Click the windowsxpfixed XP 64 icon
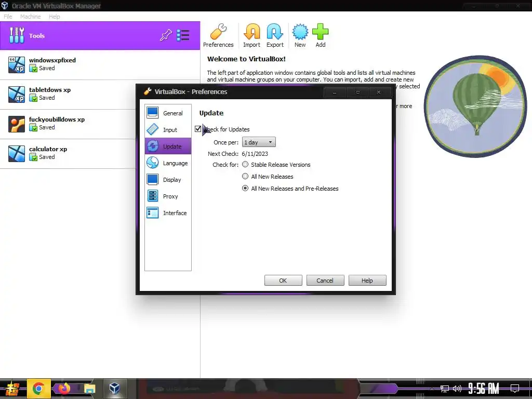This screenshot has height=399, width=532. click(17, 65)
